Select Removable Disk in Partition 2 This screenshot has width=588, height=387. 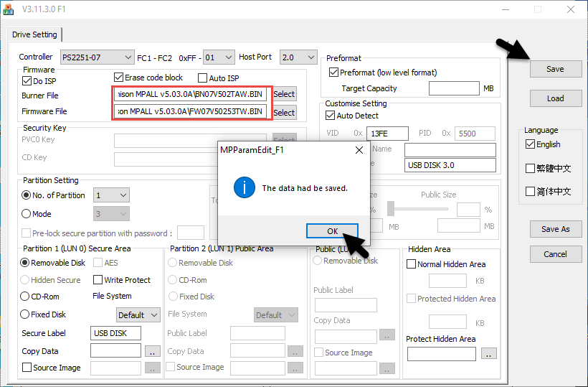173,263
